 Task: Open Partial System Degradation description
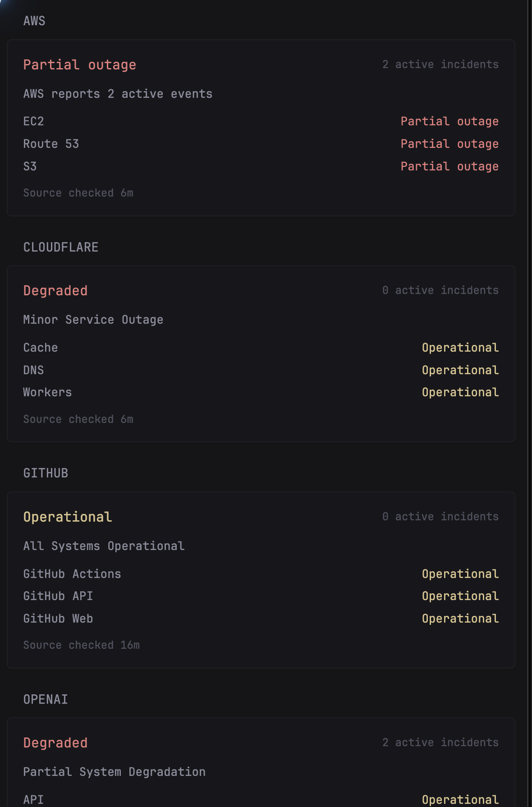point(115,772)
